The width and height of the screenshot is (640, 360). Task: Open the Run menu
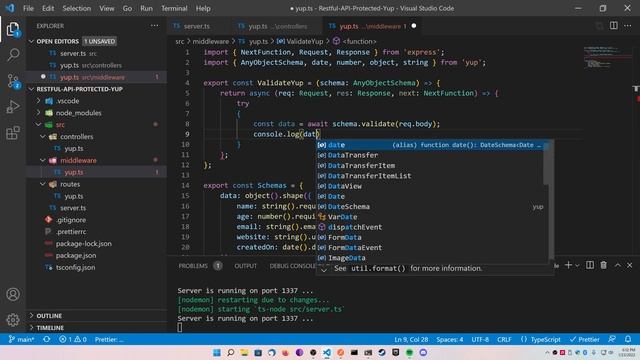146,8
